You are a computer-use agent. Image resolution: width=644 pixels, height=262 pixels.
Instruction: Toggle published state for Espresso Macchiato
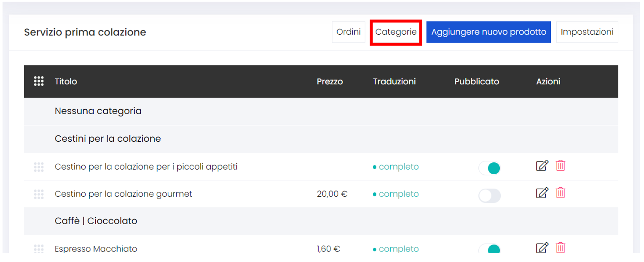coord(489,249)
